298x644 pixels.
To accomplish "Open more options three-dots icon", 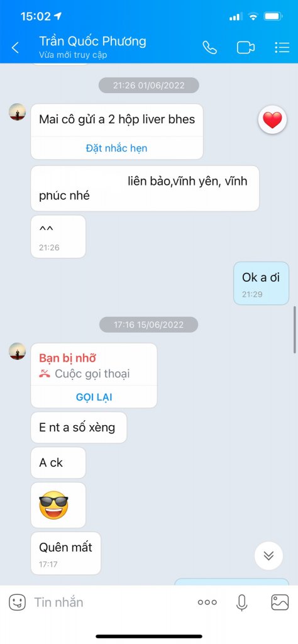I will [x=207, y=602].
